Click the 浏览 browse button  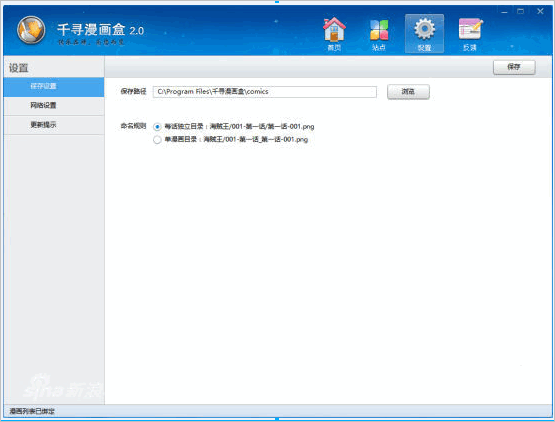[x=408, y=92]
